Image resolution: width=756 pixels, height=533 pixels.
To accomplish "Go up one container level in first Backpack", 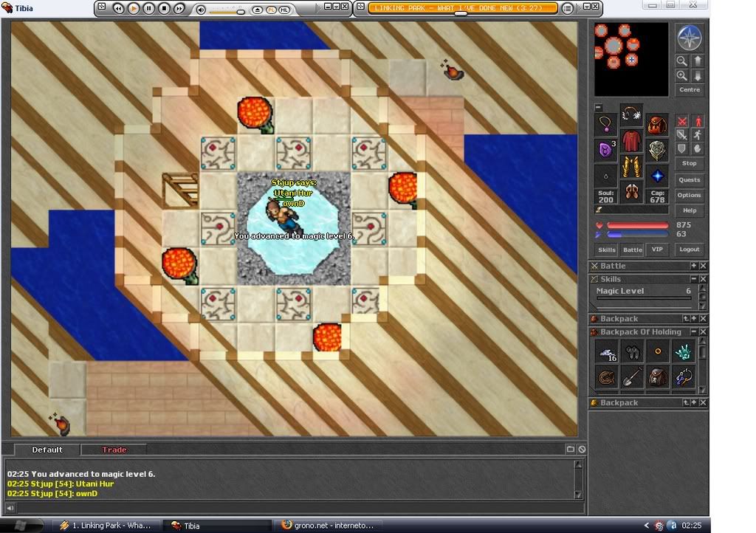I will (686, 319).
